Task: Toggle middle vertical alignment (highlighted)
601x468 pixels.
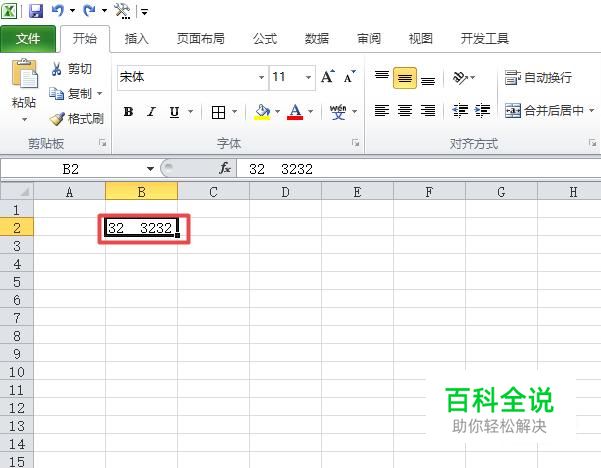Action: 405,78
